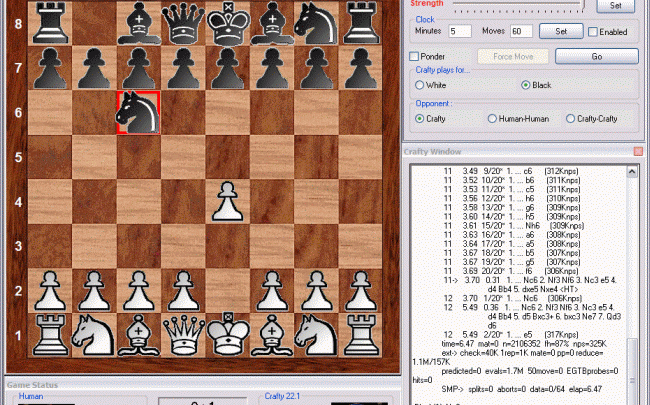The image size is (650, 405).
Task: Select the black knight on c6
Action: click(x=139, y=112)
